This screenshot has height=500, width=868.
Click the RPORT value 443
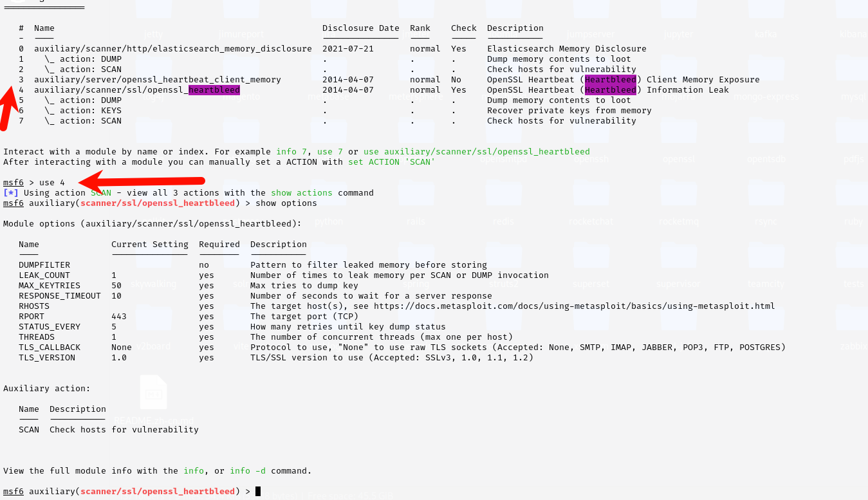coord(119,317)
